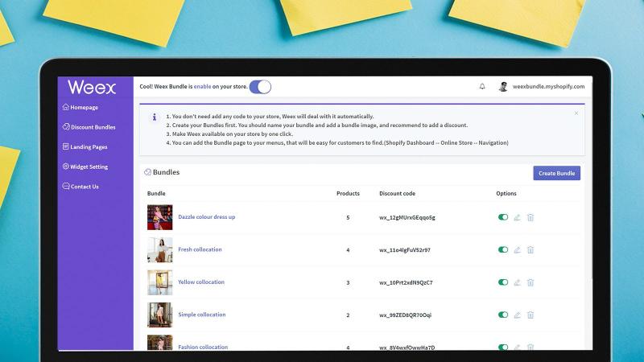
Task: Click the Products column header
Action: click(x=348, y=193)
